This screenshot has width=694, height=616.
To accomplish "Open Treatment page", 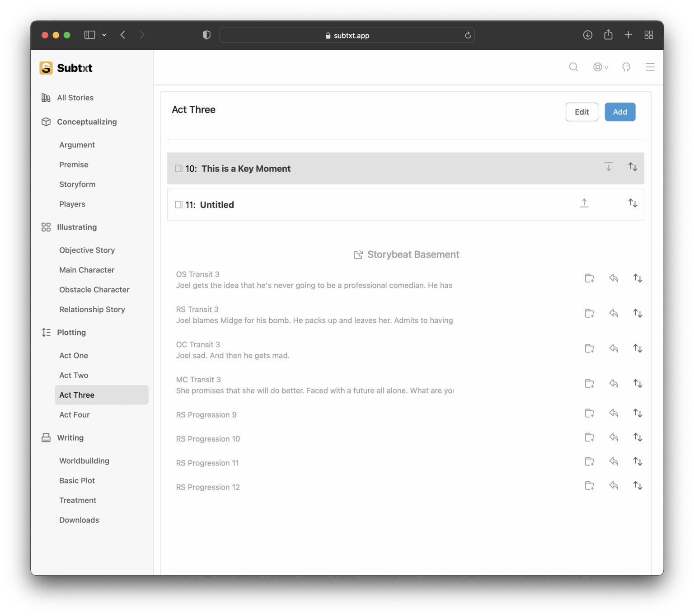I will pos(78,501).
